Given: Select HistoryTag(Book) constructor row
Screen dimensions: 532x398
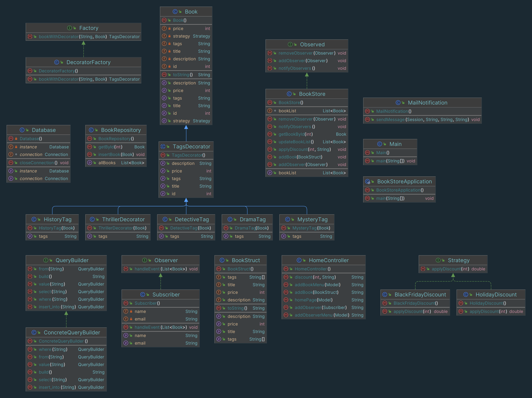Looking at the screenshot, I should (x=52, y=228).
